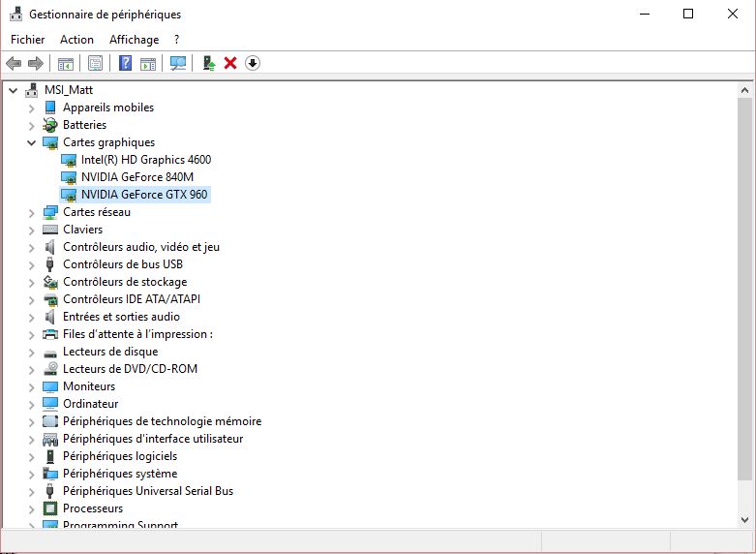This screenshot has height=554, width=756.
Task: Expand Contrôleurs audio, vidéo et jeu
Action: tap(32, 248)
